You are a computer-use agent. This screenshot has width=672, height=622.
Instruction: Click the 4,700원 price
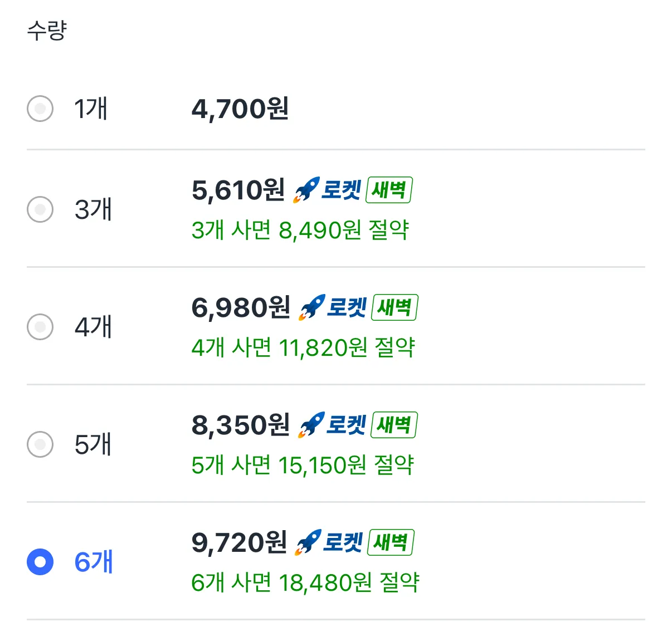[x=240, y=109]
